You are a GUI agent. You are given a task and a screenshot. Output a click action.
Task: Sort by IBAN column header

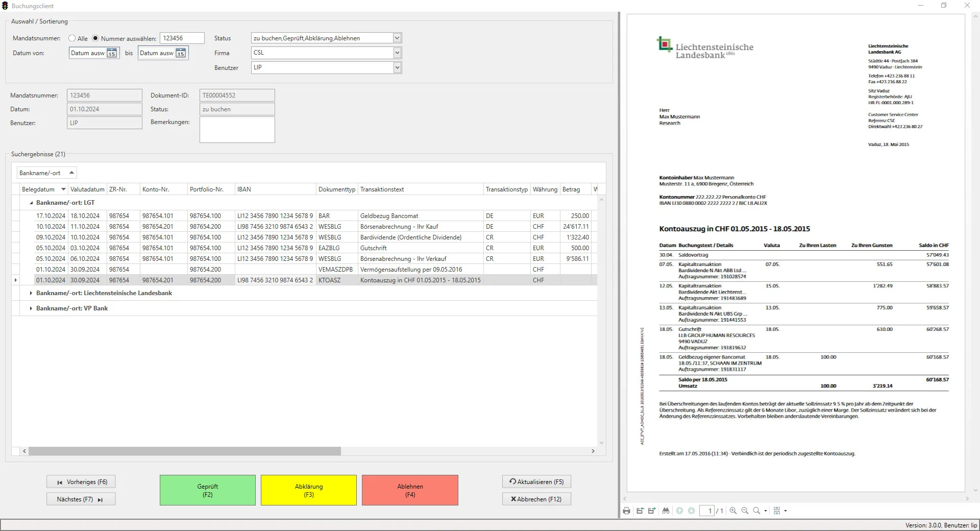tap(276, 189)
